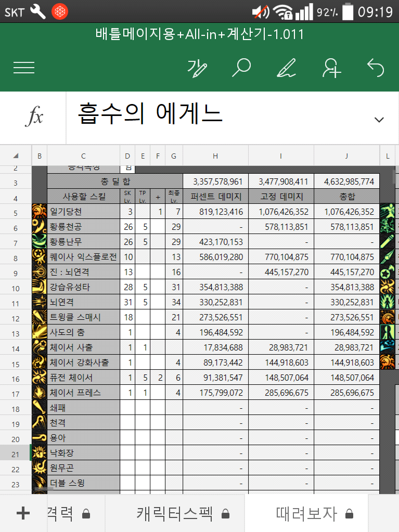Expand the formula bar chevron
The image size is (399, 532).
(379, 120)
